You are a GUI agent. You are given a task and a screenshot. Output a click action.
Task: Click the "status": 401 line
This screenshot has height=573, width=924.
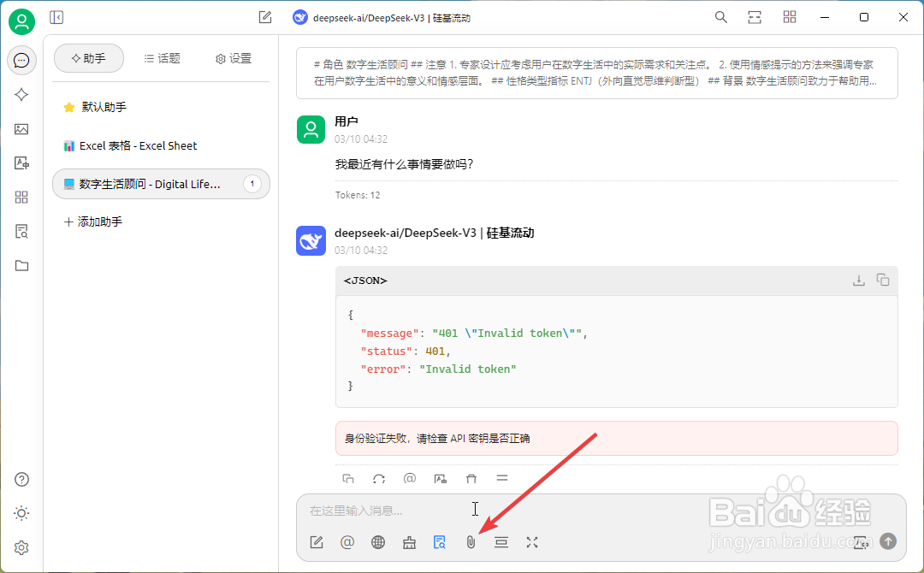click(x=406, y=351)
